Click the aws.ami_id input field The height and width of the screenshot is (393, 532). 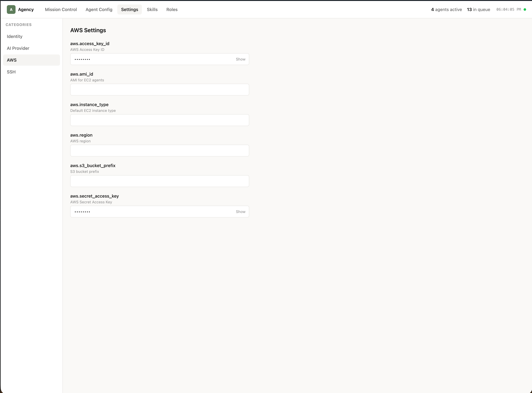[159, 90]
